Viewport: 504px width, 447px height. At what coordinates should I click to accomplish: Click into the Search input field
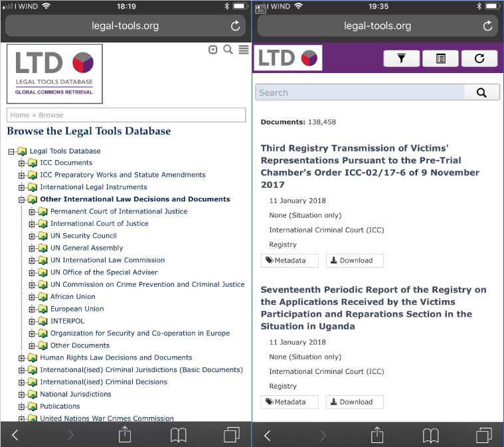[x=360, y=92]
